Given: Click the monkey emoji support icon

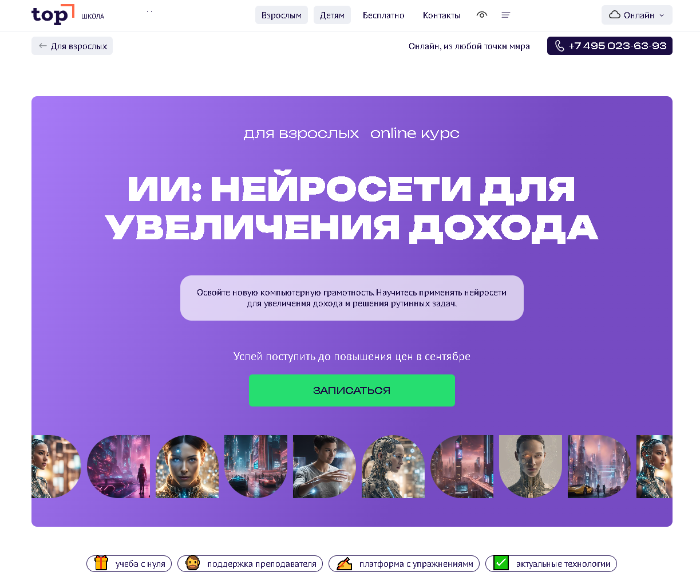Looking at the screenshot, I should tap(193, 563).
